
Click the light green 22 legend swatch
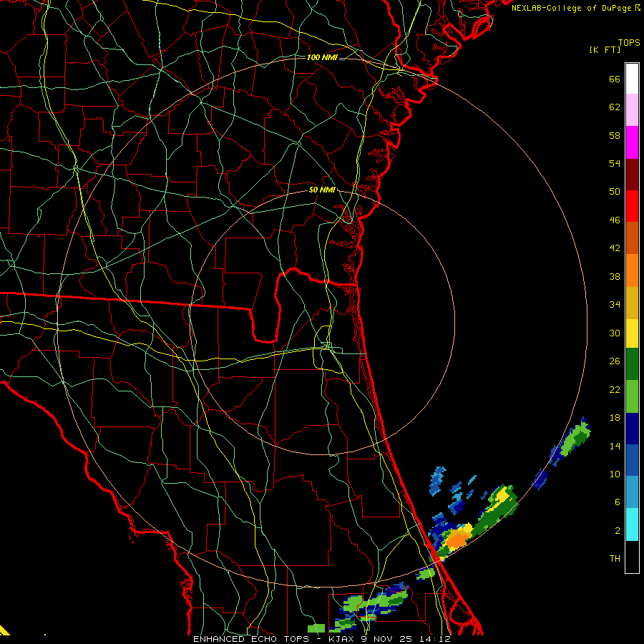coord(632,396)
